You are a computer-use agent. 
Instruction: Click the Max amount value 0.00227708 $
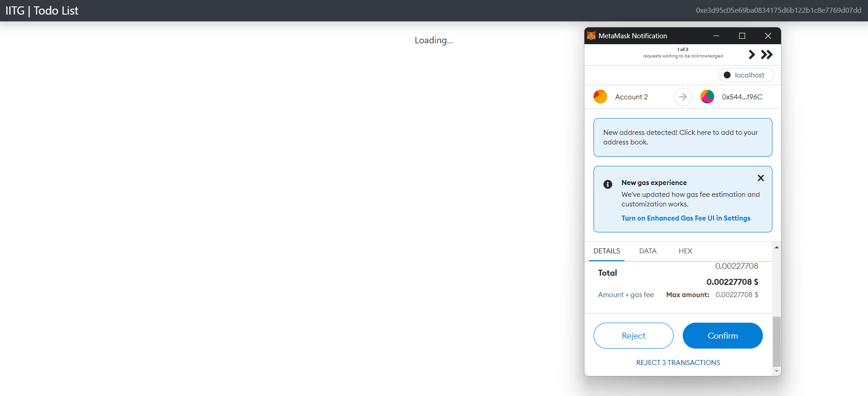point(737,295)
